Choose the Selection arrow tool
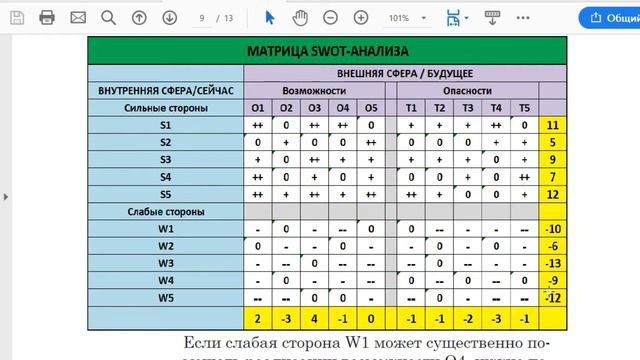This screenshot has height=360, width=640. [x=270, y=18]
